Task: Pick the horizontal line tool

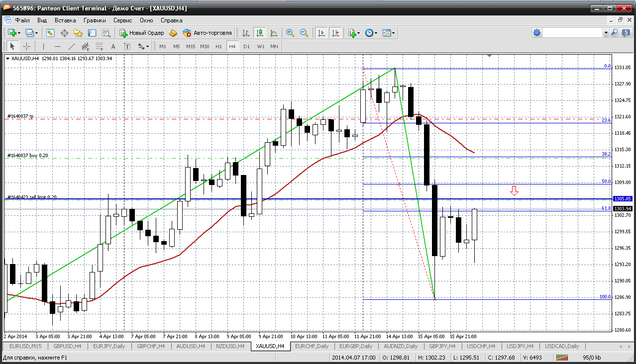Action: 58,46
